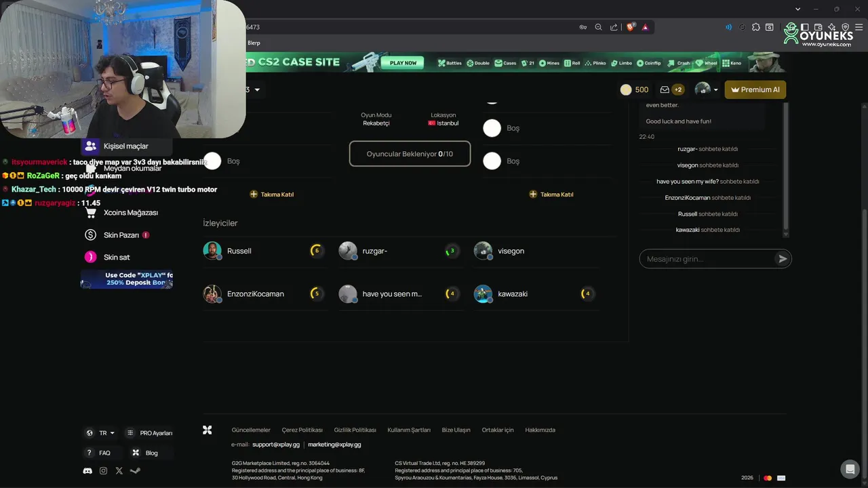Click the Premium AI button
The height and width of the screenshot is (488, 868).
[755, 89]
